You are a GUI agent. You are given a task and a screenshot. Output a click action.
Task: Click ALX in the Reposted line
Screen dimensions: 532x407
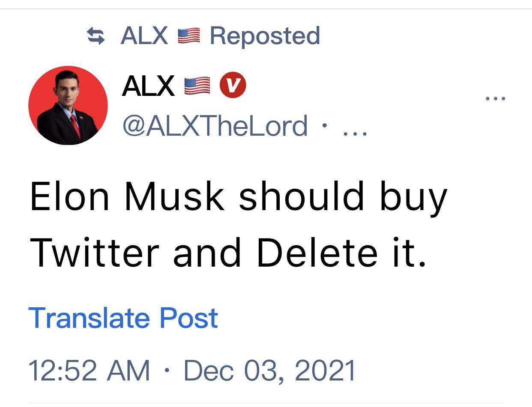[x=144, y=36]
